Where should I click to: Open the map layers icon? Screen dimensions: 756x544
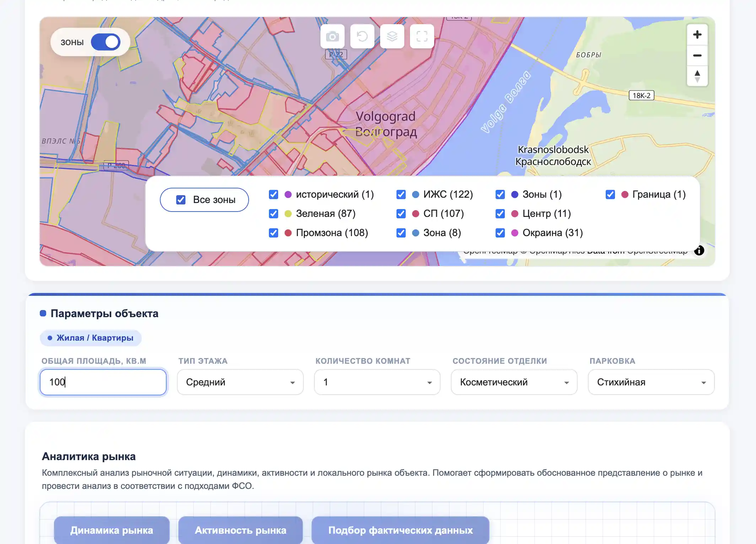pos(392,36)
